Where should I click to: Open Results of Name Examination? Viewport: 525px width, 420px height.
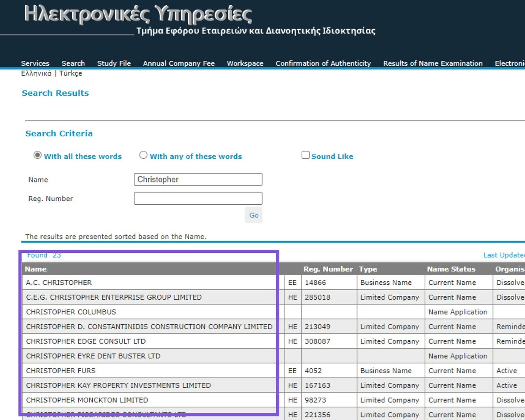click(x=433, y=63)
